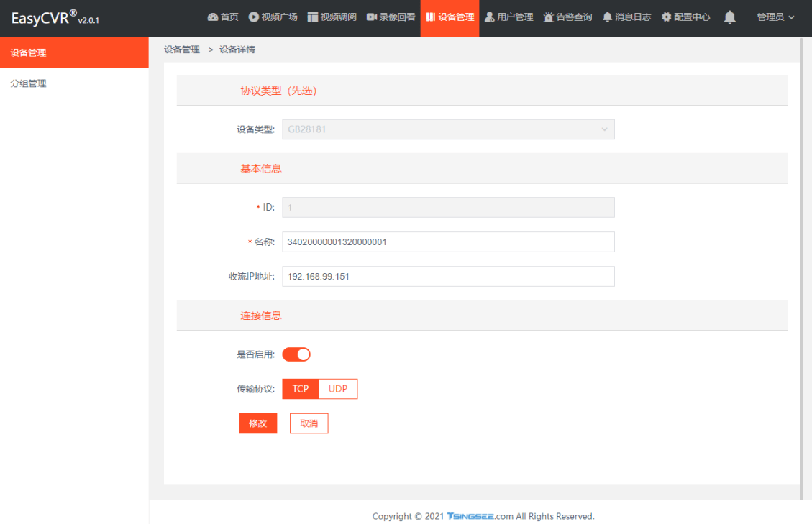
Task: Select 设备管理 in the left sidebar
Action: pyautogui.click(x=29, y=52)
